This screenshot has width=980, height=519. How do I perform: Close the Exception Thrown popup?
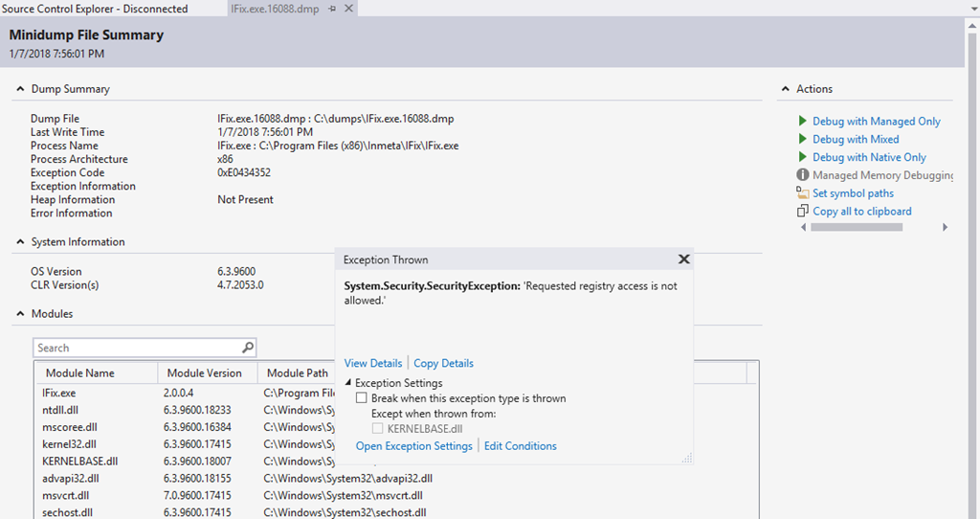(683, 259)
